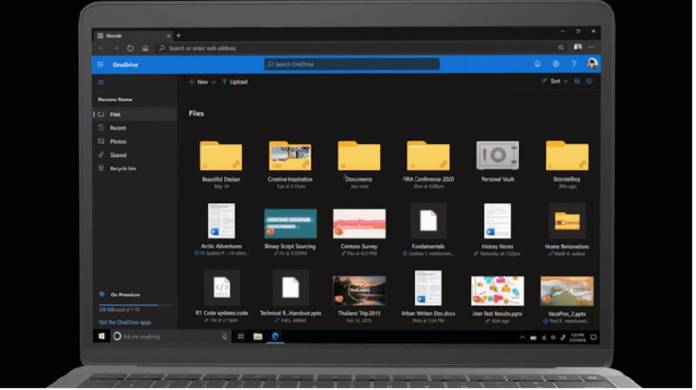Open a new browser tab with plus

178,35
